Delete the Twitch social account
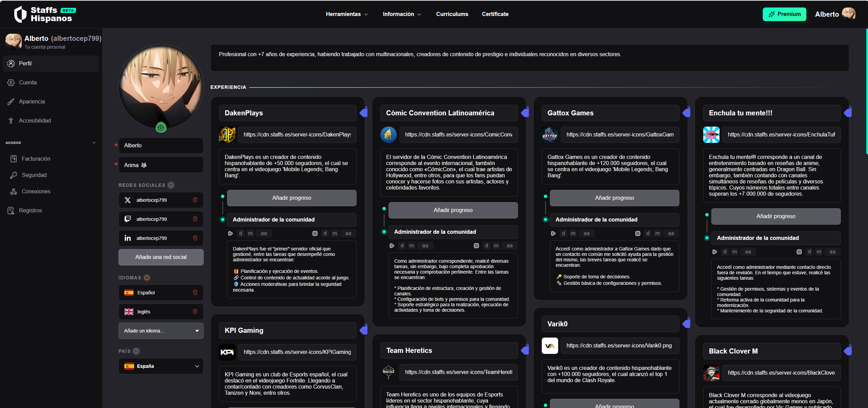Screen dimensions: 868x408 (195, 219)
